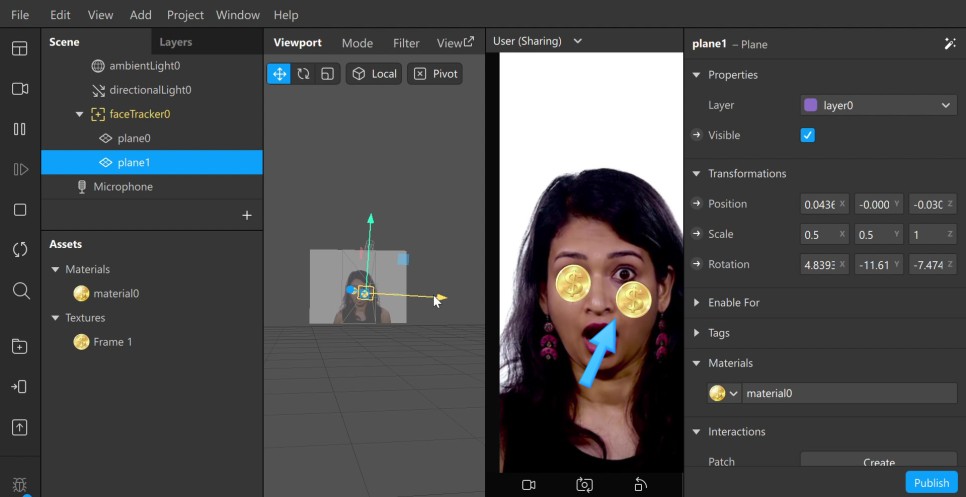Switch camera with the camera flip icon

pyautogui.click(x=584, y=485)
